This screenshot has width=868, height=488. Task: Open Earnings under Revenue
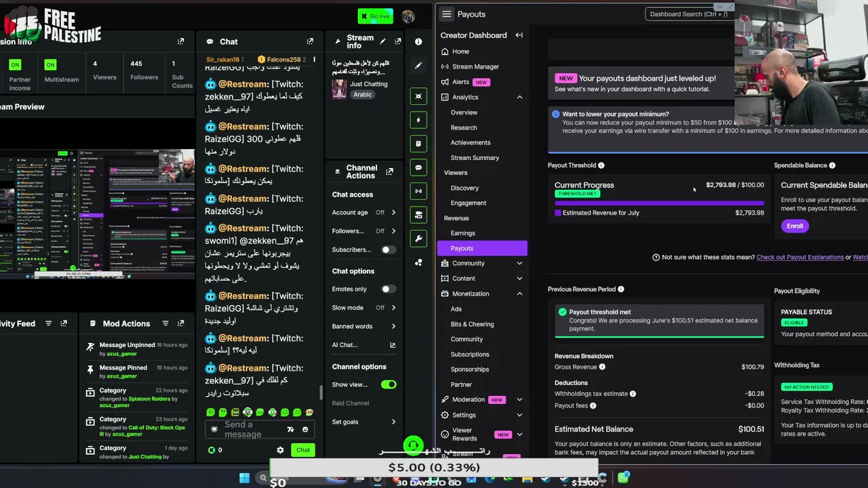coord(462,233)
